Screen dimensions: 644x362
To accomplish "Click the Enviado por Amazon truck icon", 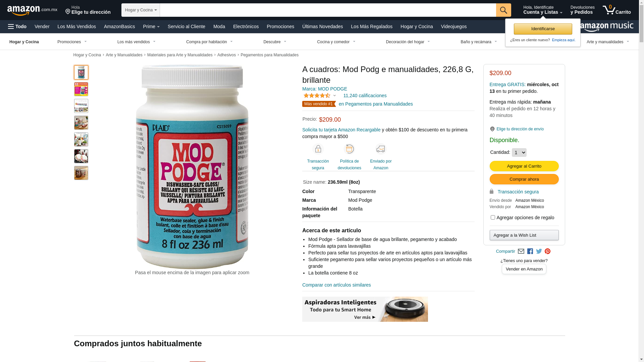I will [x=381, y=149].
